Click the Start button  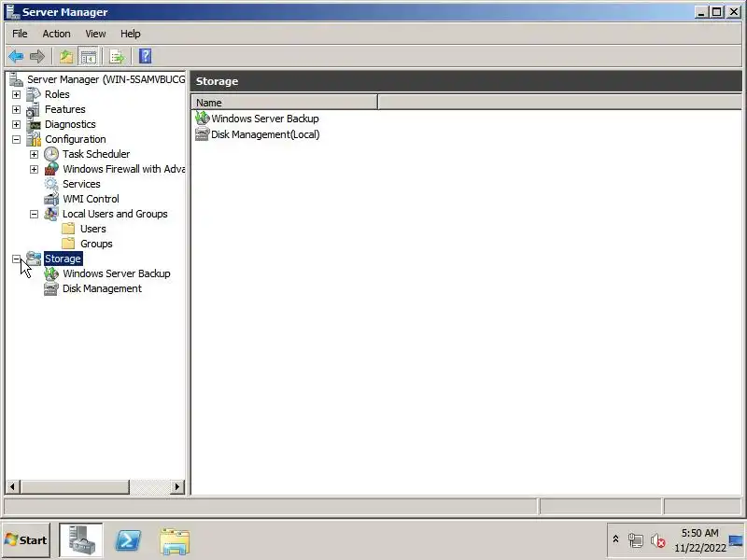26,540
